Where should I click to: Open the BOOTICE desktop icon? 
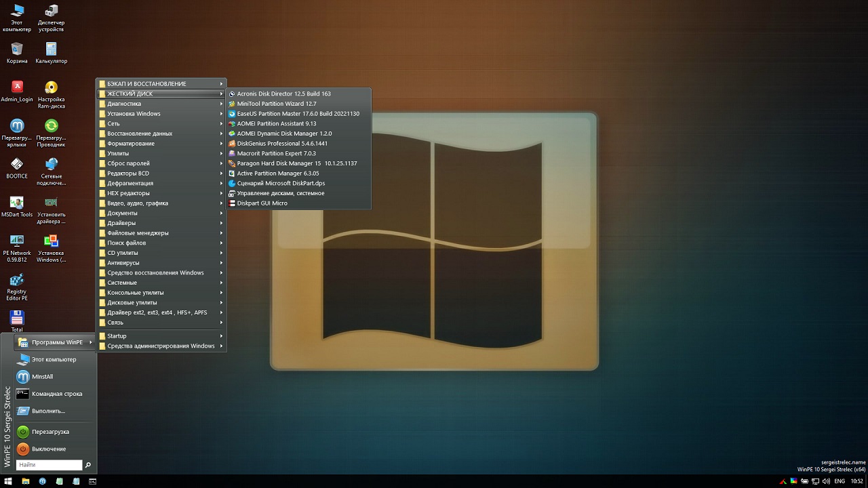coord(17,165)
